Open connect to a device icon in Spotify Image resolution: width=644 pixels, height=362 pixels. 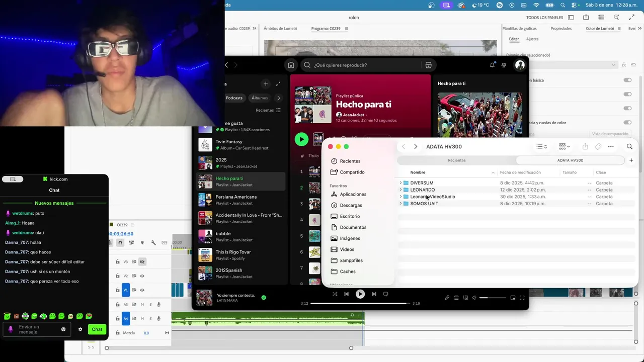[x=465, y=298]
